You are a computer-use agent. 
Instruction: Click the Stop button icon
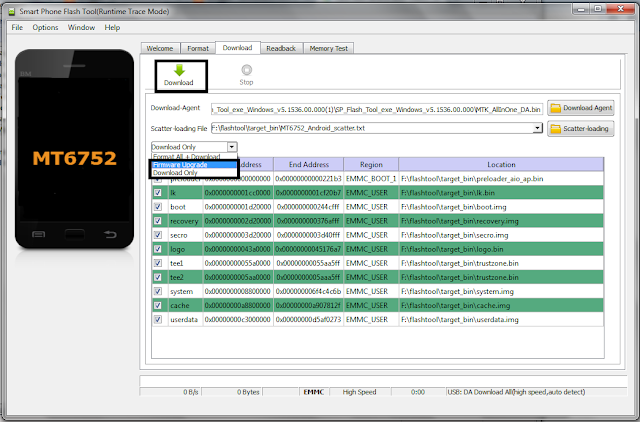pos(247,70)
